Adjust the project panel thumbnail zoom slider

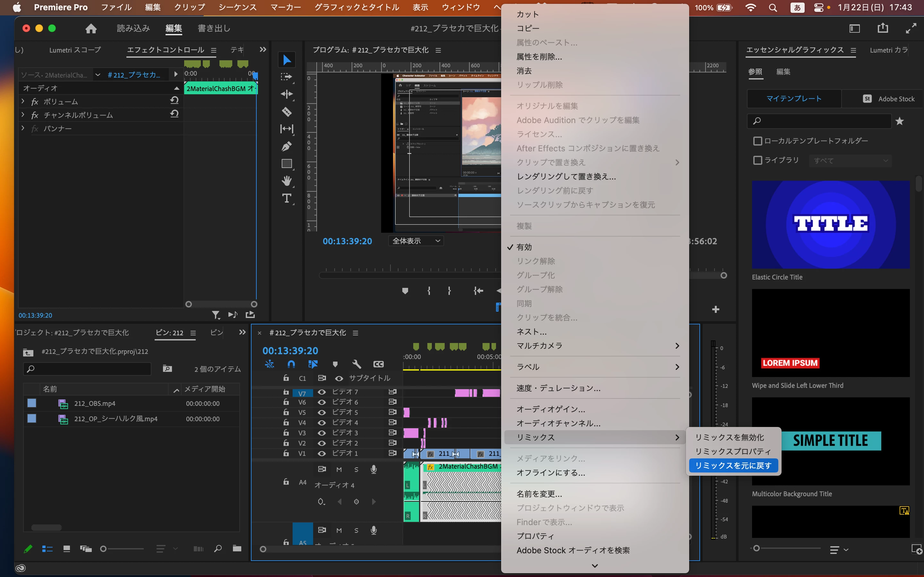tap(104, 549)
